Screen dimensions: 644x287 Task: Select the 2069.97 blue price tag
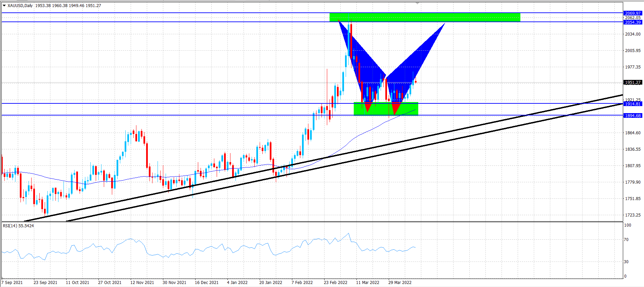[x=633, y=13]
